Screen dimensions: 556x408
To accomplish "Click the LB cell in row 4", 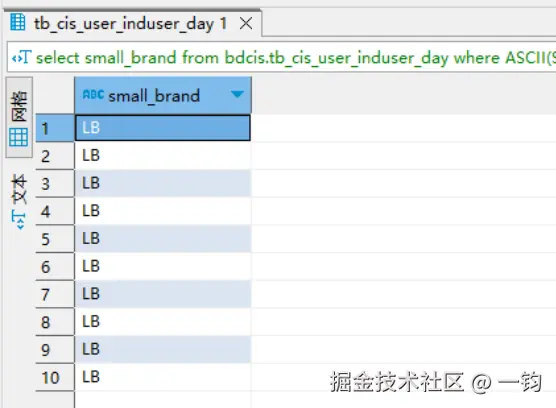I will (x=163, y=211).
